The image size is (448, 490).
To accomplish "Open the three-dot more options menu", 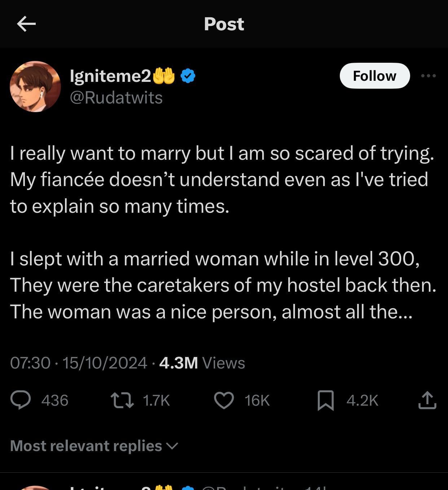I will 428,76.
